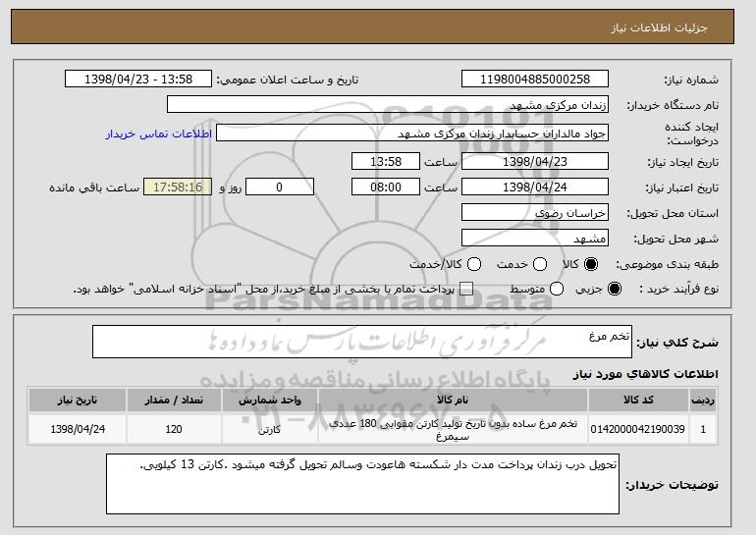Click the request creator field جواد مالداران
This screenshot has width=756, height=535.
coord(412,134)
